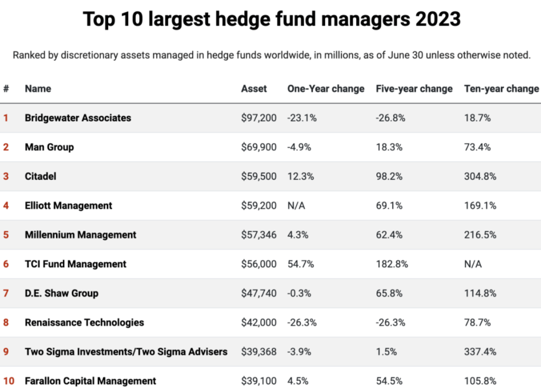The image size is (541, 392).
Task: Click the # rank column header
Action: (6, 89)
